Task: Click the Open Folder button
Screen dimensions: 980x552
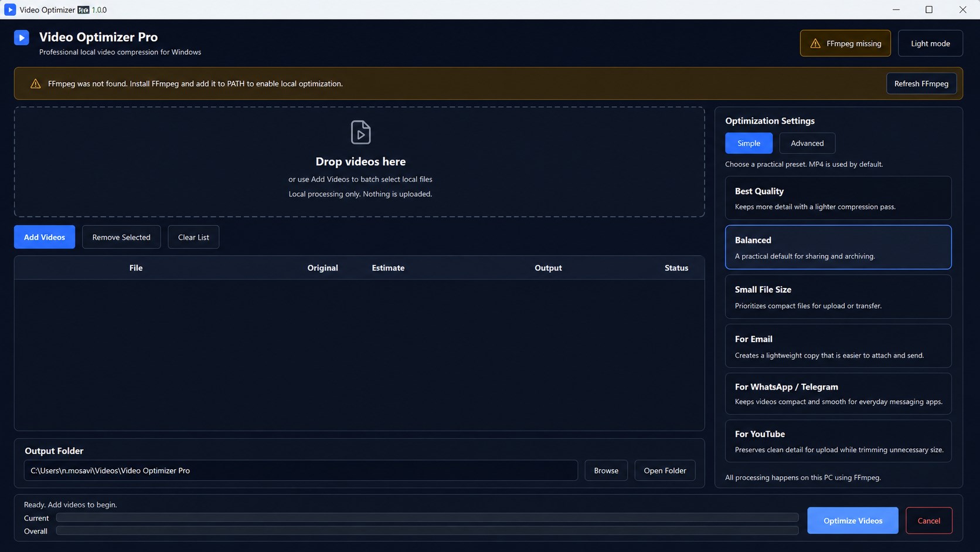Action: click(x=665, y=470)
